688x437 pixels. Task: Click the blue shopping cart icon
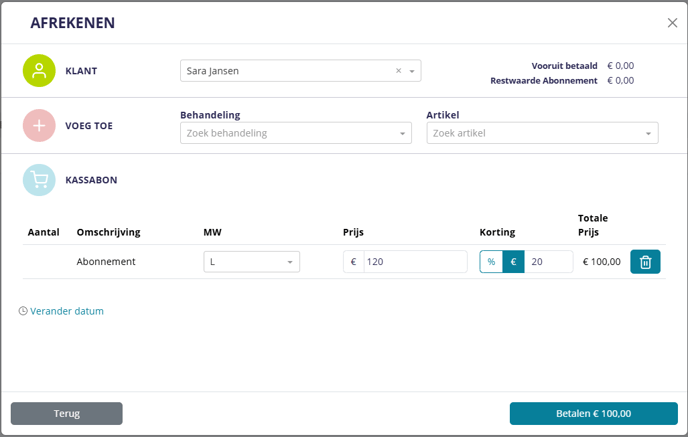pyautogui.click(x=39, y=180)
